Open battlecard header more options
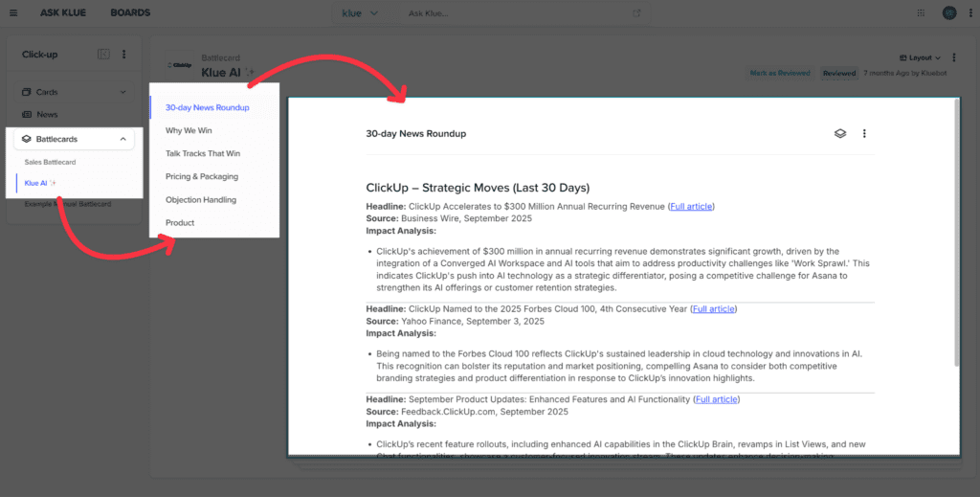 tap(954, 57)
